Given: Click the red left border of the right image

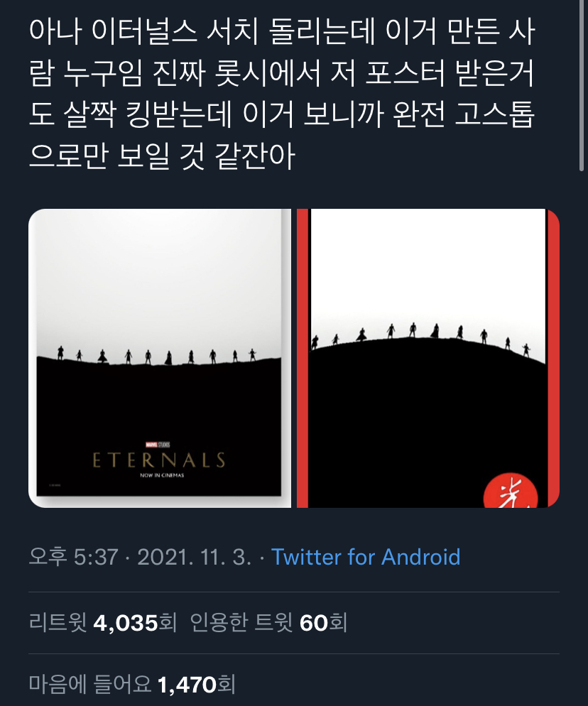Looking at the screenshot, I should click(303, 358).
